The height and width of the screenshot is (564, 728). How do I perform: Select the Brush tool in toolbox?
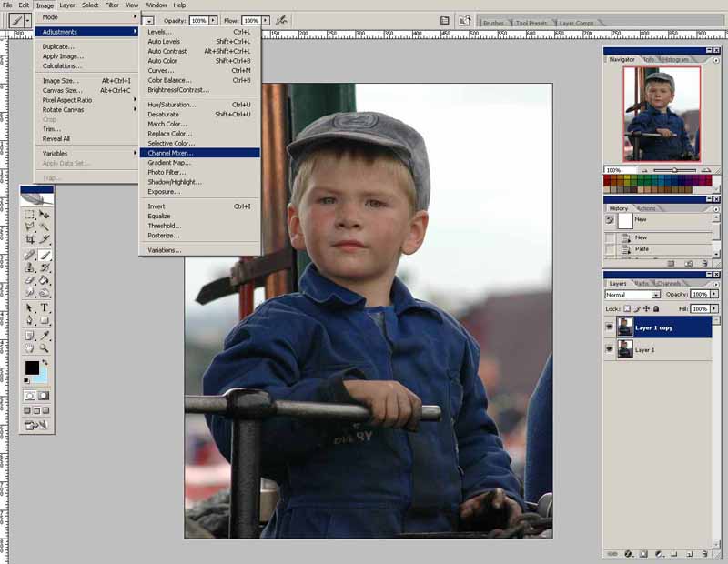(x=44, y=255)
